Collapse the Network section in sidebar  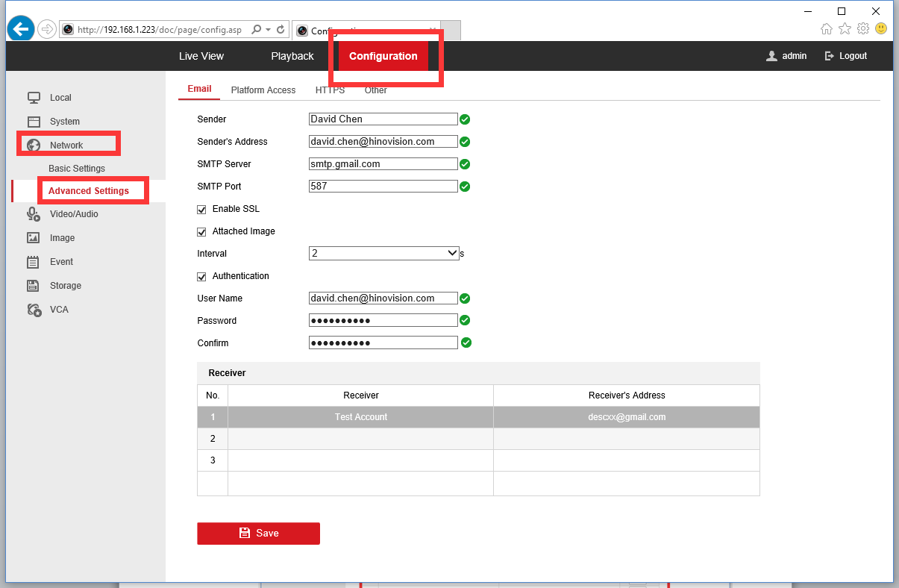pyautogui.click(x=66, y=146)
